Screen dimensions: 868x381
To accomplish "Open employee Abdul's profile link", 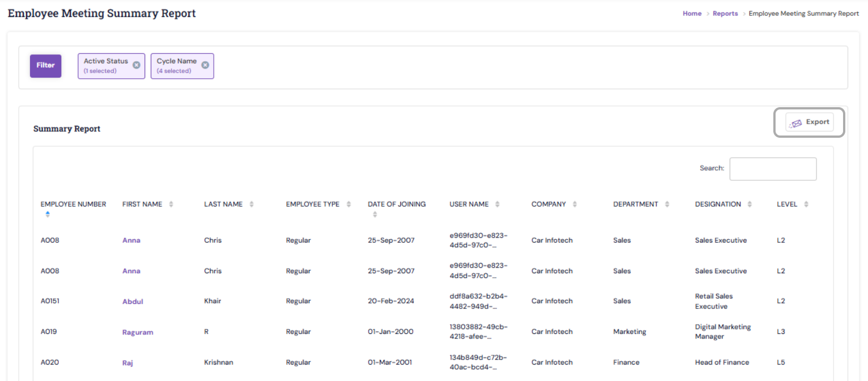I will (133, 302).
